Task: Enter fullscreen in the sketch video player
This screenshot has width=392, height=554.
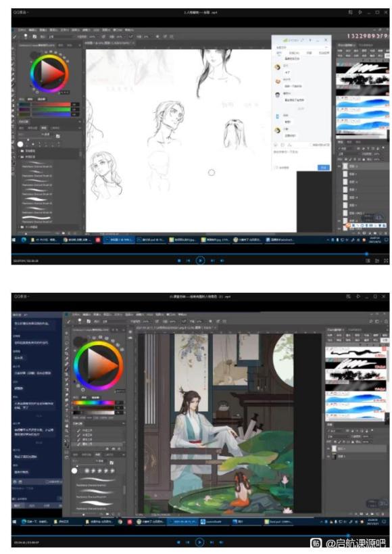Action: (386, 260)
